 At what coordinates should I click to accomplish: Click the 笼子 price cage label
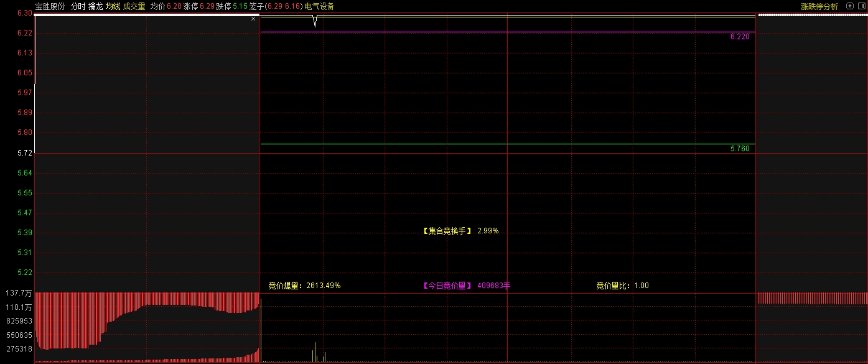tap(256, 6)
